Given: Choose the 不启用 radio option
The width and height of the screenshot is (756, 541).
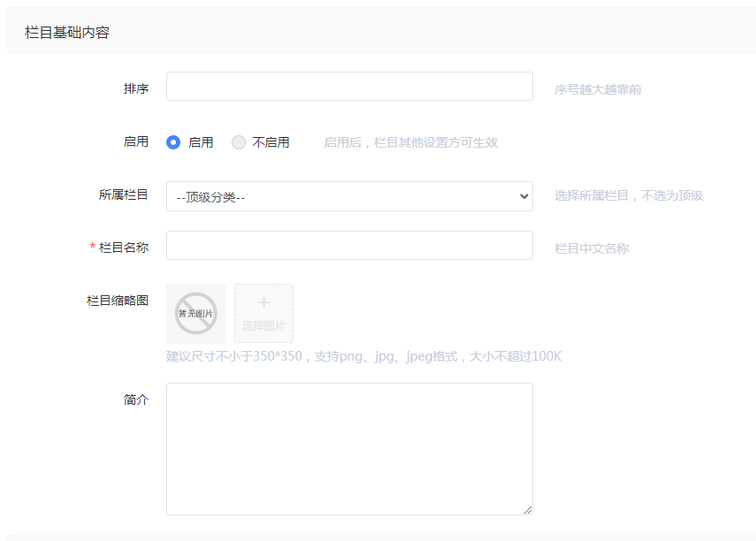Looking at the screenshot, I should click(x=239, y=142).
